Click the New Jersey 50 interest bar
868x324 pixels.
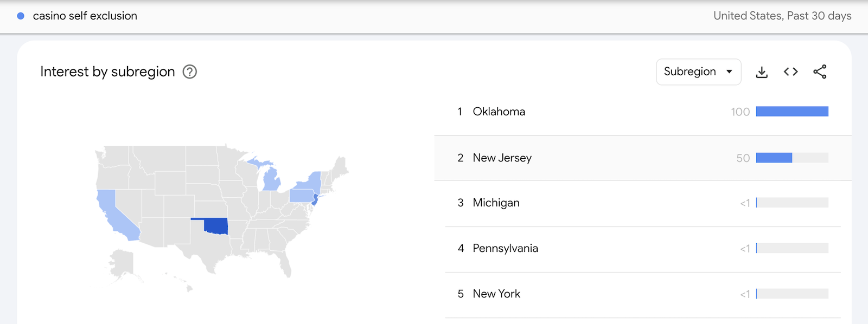pos(774,158)
